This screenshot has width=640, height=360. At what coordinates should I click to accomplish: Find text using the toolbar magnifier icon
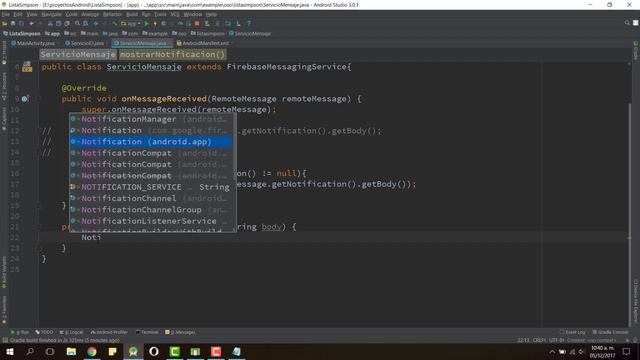[77, 24]
